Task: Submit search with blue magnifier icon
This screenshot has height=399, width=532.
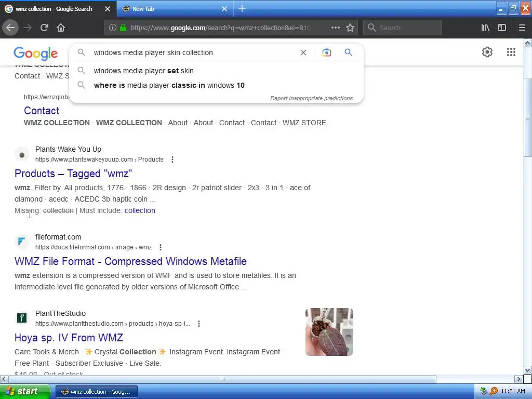Action: click(348, 52)
